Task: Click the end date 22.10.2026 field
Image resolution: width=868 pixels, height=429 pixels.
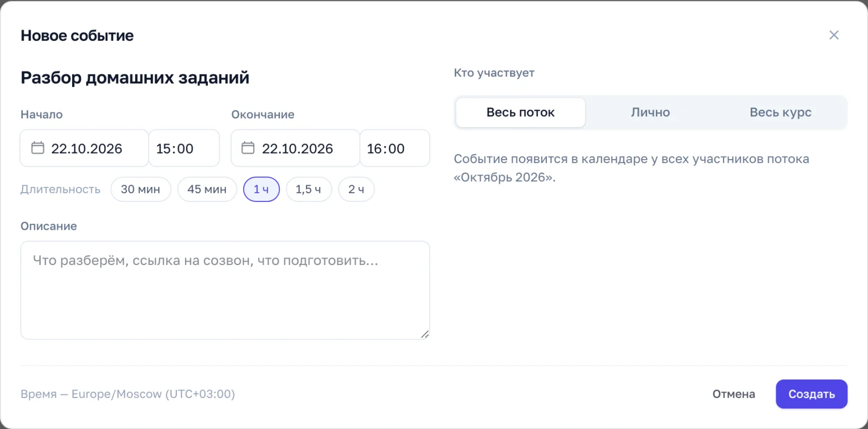Action: coord(295,148)
